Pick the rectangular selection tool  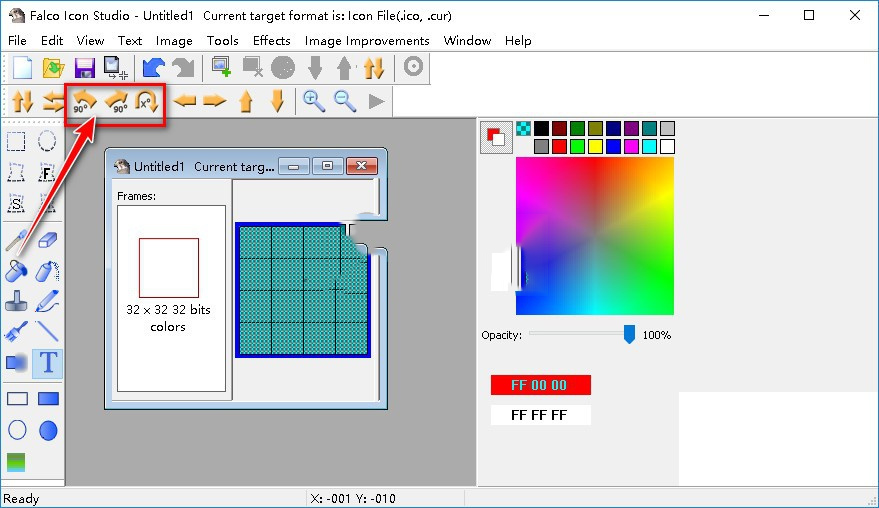coord(16,141)
